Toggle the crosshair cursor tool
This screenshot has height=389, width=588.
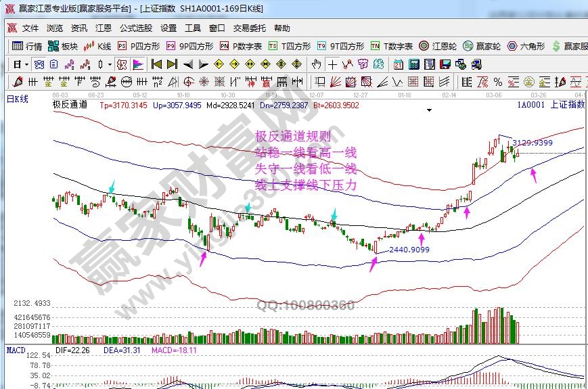tap(332, 64)
